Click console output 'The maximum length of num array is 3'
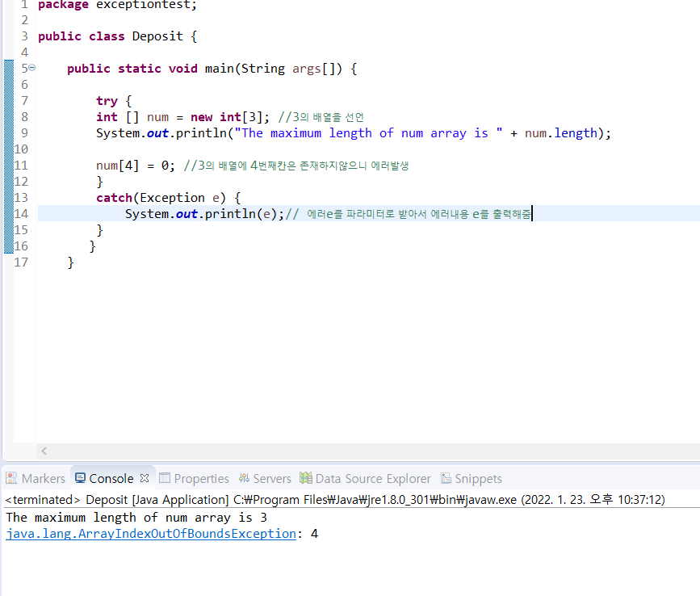 [136, 518]
